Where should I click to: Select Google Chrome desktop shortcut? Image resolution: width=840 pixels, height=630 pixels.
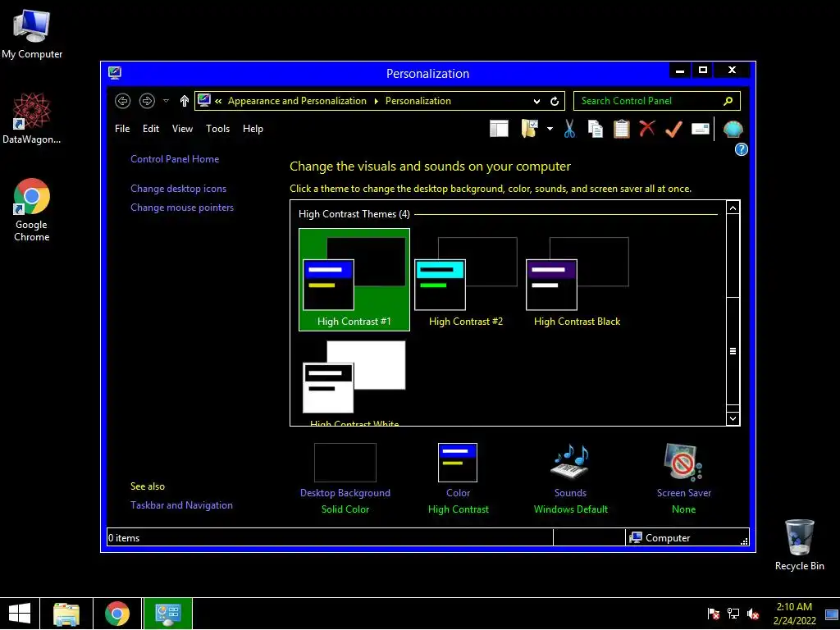click(x=32, y=210)
